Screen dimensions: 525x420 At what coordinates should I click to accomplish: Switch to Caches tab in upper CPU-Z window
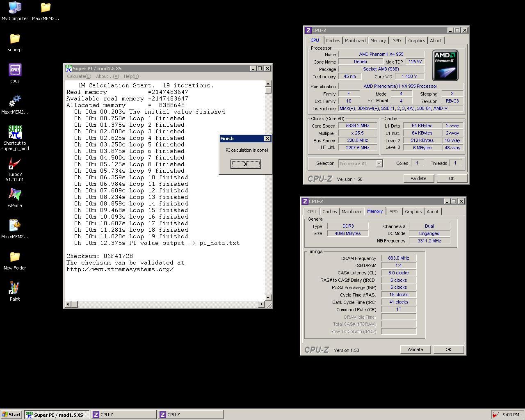tap(333, 41)
